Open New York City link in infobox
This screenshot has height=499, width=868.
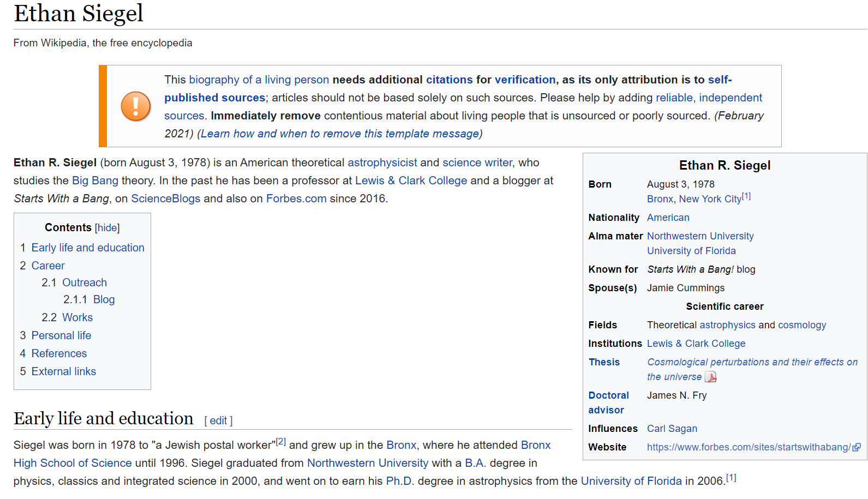[710, 199]
